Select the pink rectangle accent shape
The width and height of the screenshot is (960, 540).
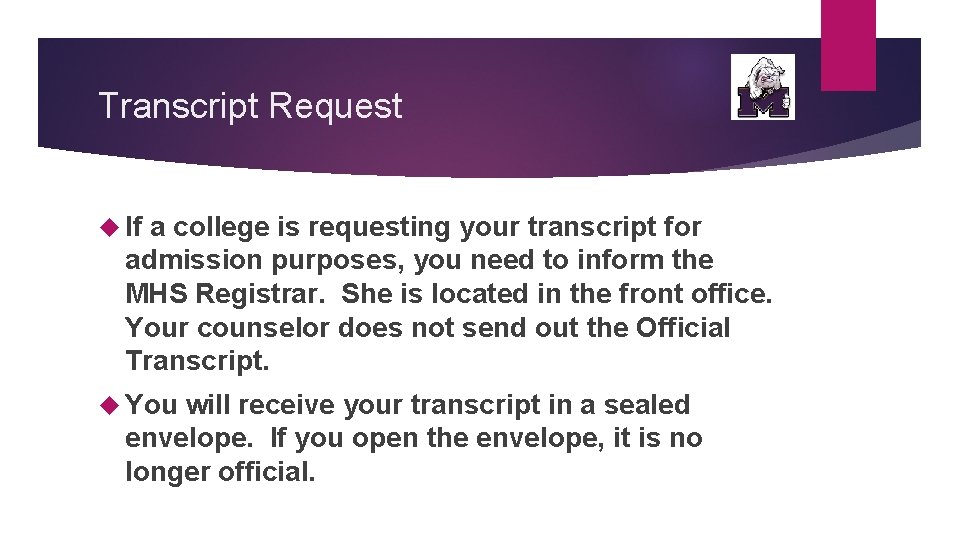847,44
